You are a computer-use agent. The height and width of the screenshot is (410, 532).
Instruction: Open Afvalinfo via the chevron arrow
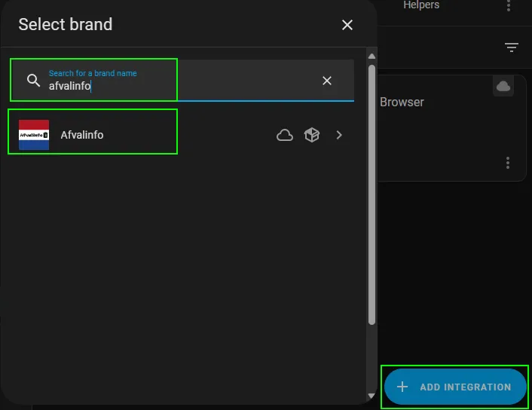click(x=339, y=135)
